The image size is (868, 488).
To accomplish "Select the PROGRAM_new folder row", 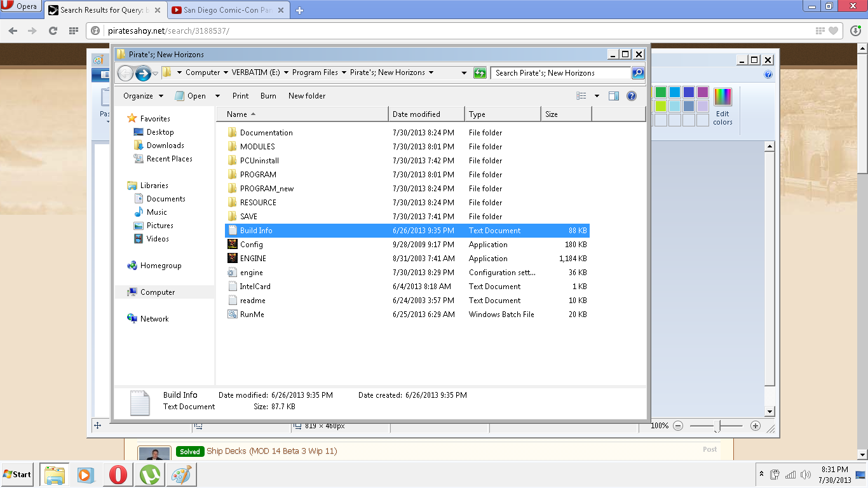I will (x=407, y=189).
